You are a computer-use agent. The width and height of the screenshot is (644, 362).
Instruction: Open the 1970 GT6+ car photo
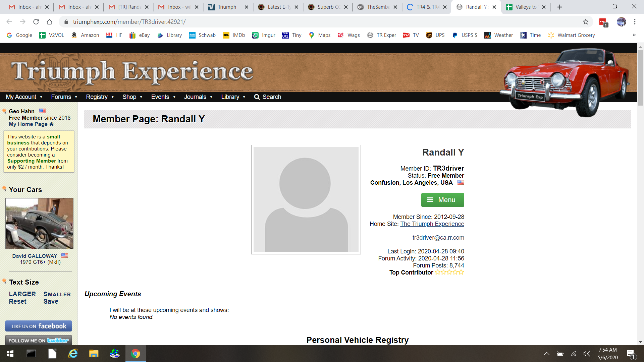pos(39,224)
